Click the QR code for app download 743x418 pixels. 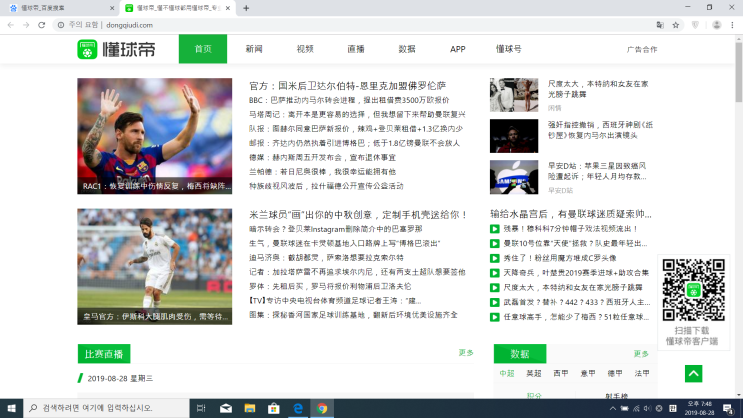(693, 290)
